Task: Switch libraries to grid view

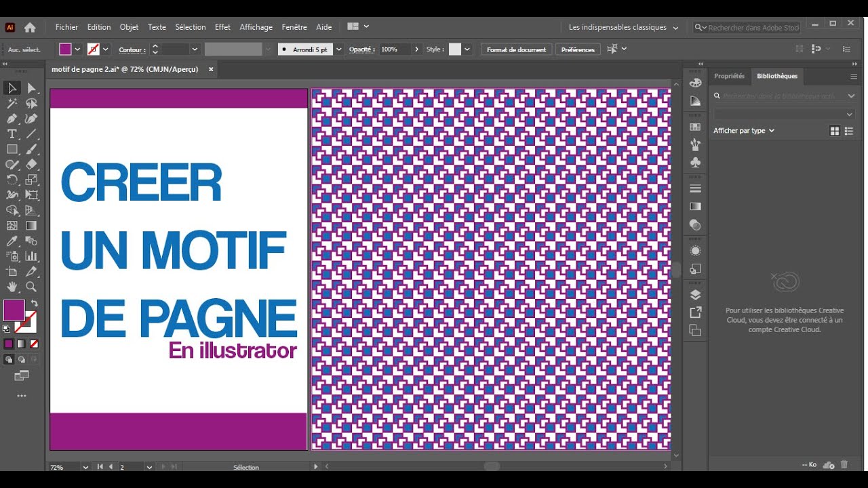Action: tap(835, 131)
